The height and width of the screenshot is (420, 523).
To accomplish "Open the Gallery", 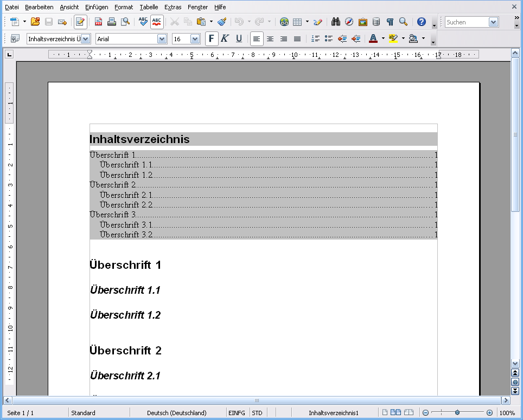I will [362, 22].
